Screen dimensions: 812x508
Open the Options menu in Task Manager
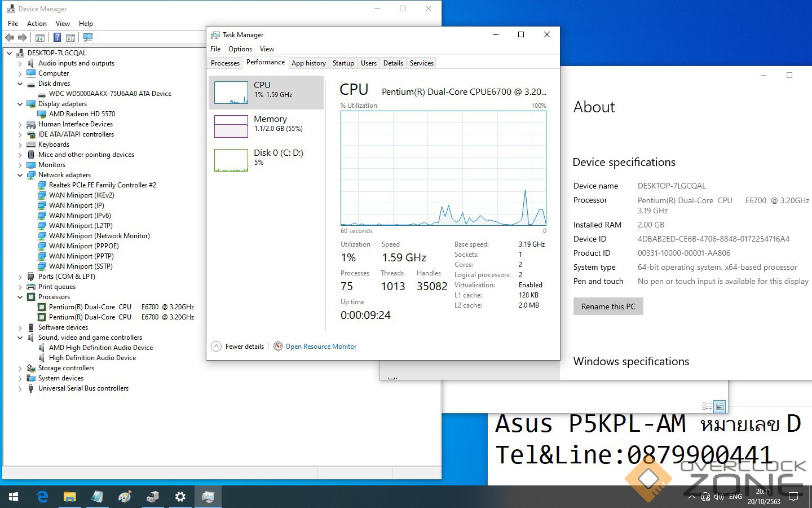[x=240, y=49]
